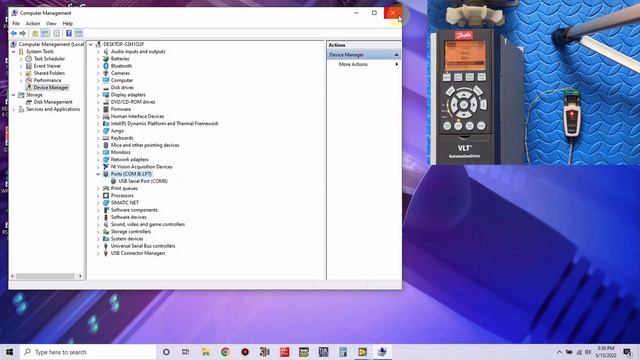Select Software devices row
Viewport: 640px width, 360px height.
tap(129, 217)
